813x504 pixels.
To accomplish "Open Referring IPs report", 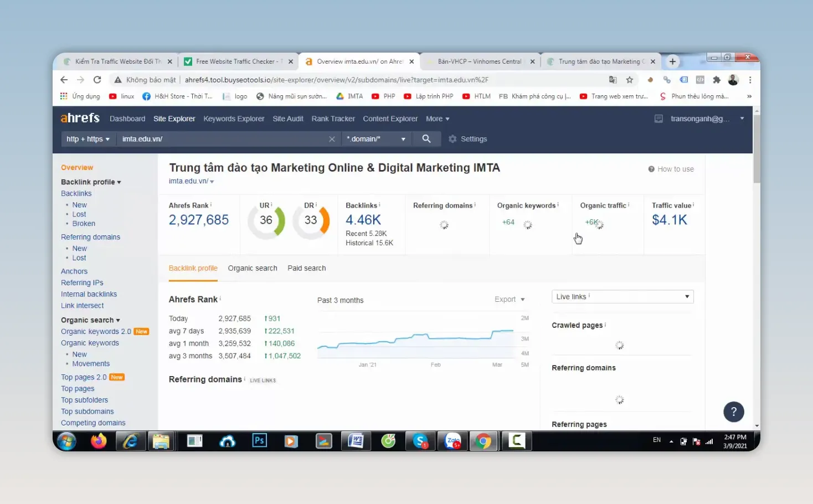I will pos(82,282).
